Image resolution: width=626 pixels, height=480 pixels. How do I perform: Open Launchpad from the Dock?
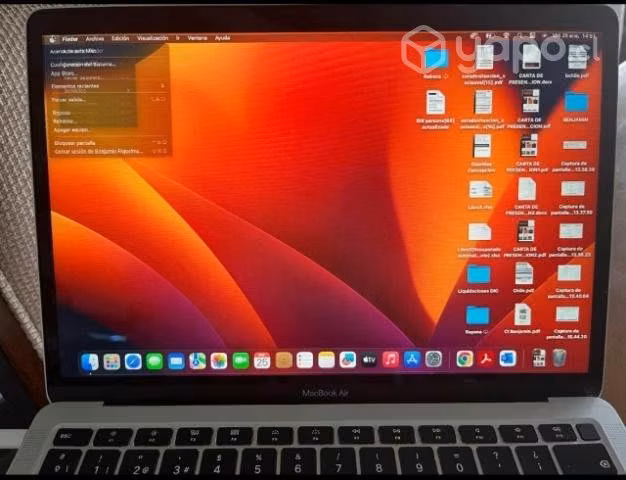(x=112, y=362)
